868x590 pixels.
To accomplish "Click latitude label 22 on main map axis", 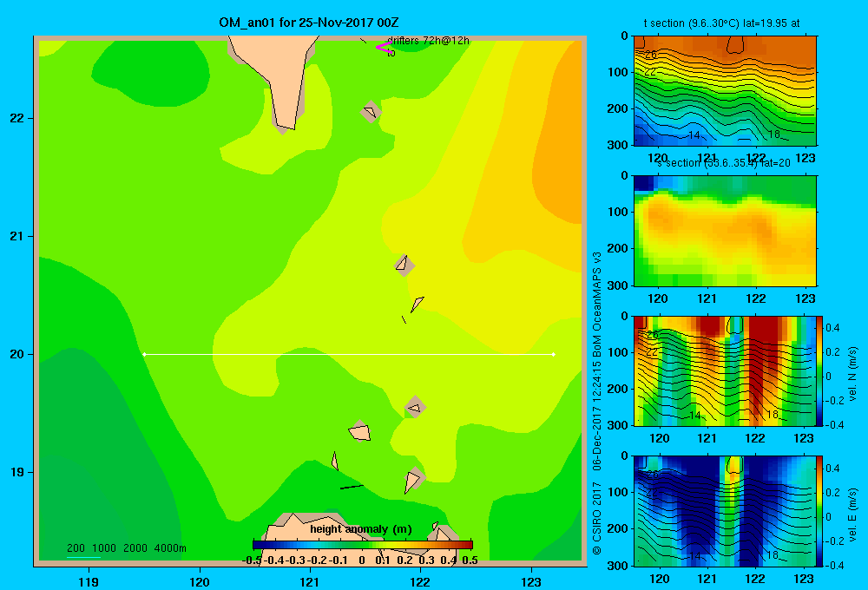I will tap(17, 119).
